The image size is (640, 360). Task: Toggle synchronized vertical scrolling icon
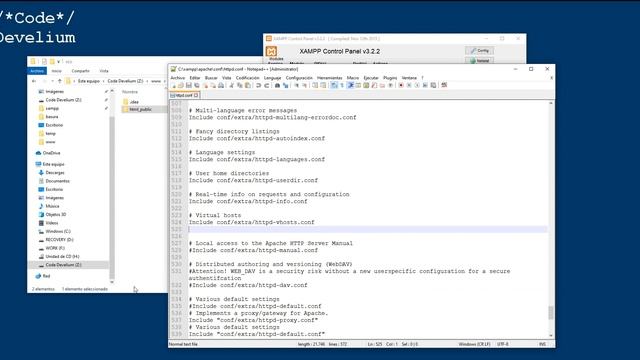click(x=315, y=85)
